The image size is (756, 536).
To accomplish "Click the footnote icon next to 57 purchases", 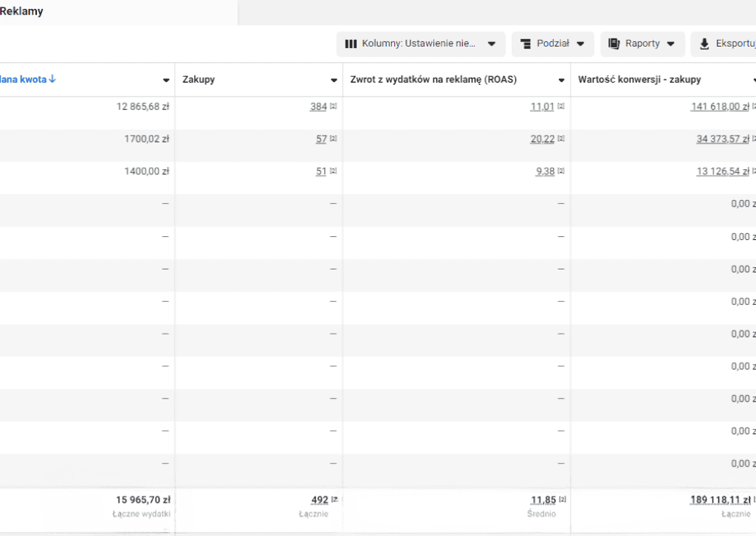I will pyautogui.click(x=333, y=139).
